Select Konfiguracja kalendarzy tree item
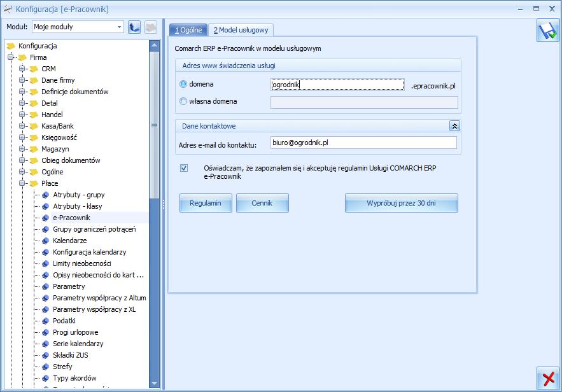 (x=90, y=252)
